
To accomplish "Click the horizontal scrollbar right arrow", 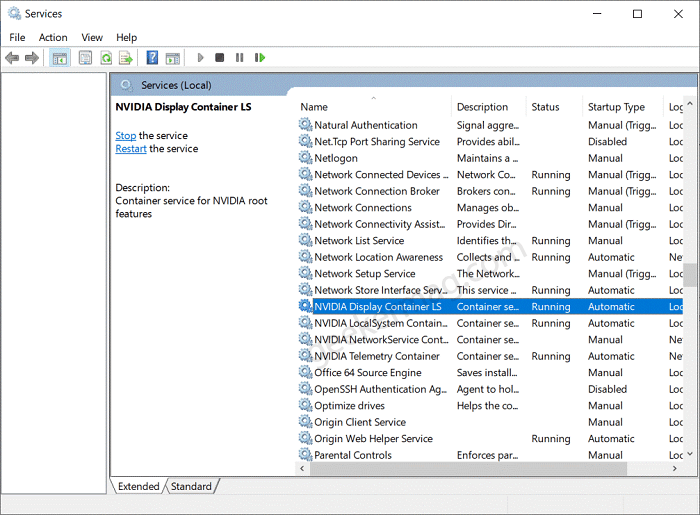I will click(x=675, y=469).
